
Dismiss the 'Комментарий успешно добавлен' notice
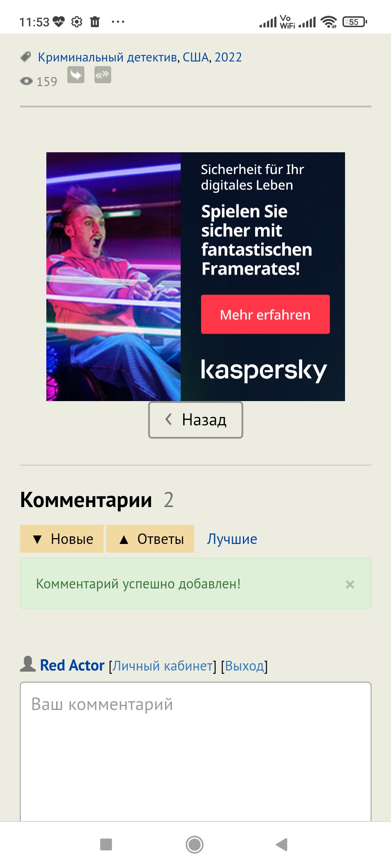pyautogui.click(x=350, y=584)
